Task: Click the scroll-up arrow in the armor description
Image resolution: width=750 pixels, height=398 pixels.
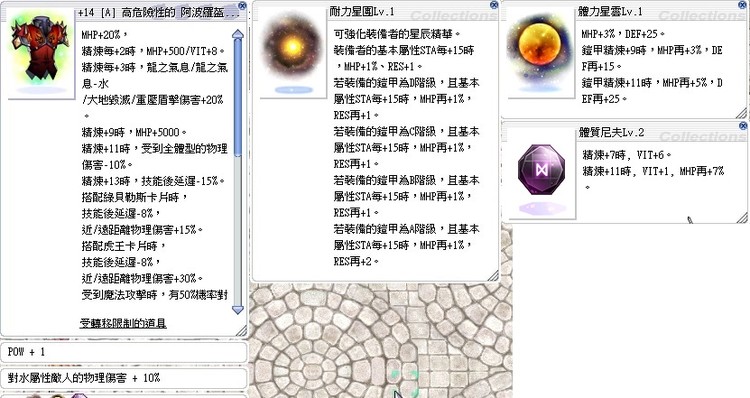Action: pos(238,34)
